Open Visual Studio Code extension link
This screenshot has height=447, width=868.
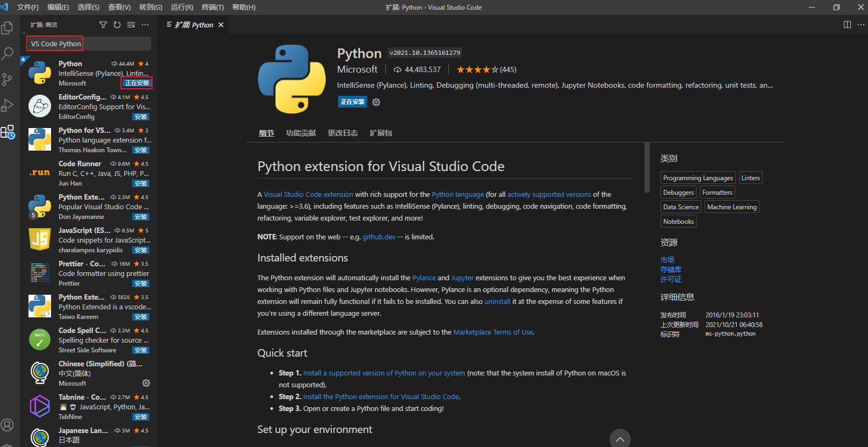click(x=309, y=194)
